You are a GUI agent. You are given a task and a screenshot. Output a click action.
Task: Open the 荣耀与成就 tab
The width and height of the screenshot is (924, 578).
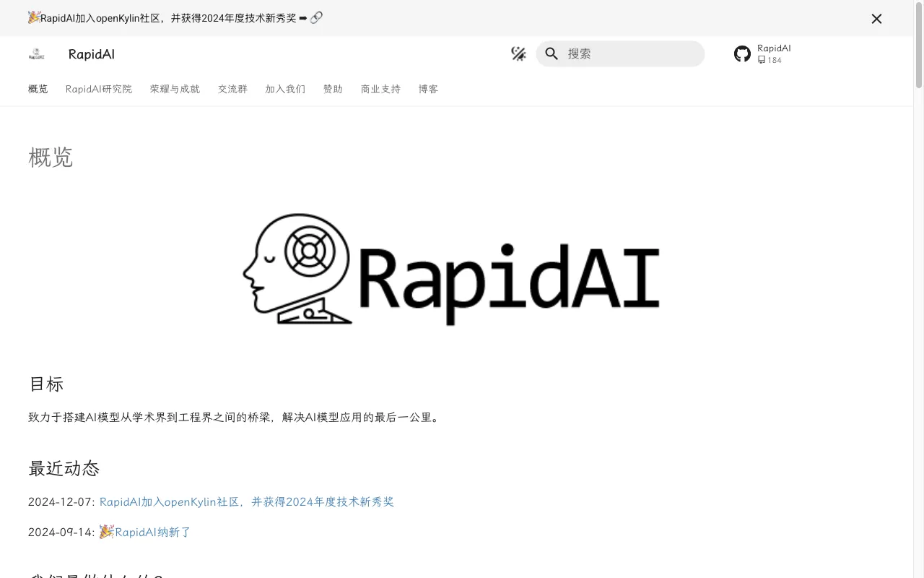point(175,89)
